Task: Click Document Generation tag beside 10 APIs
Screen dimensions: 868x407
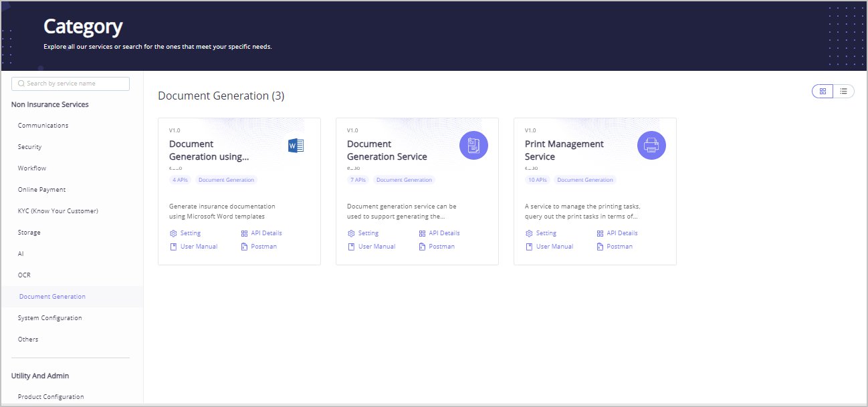Action: click(x=585, y=180)
